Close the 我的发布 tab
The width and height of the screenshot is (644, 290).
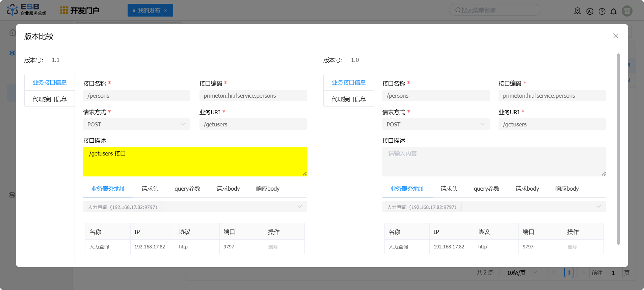[x=165, y=10]
